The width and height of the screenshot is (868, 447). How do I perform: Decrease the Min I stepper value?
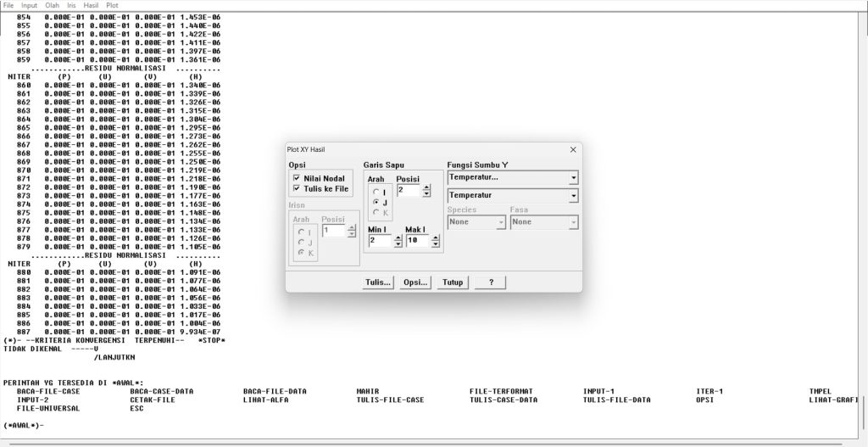click(x=398, y=244)
